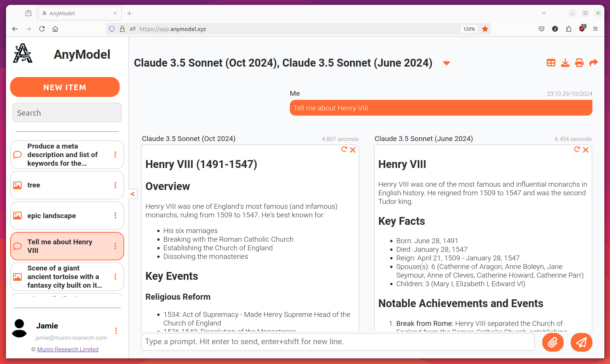Open Jamie's account options menu
The height and width of the screenshot is (364, 610).
116,331
